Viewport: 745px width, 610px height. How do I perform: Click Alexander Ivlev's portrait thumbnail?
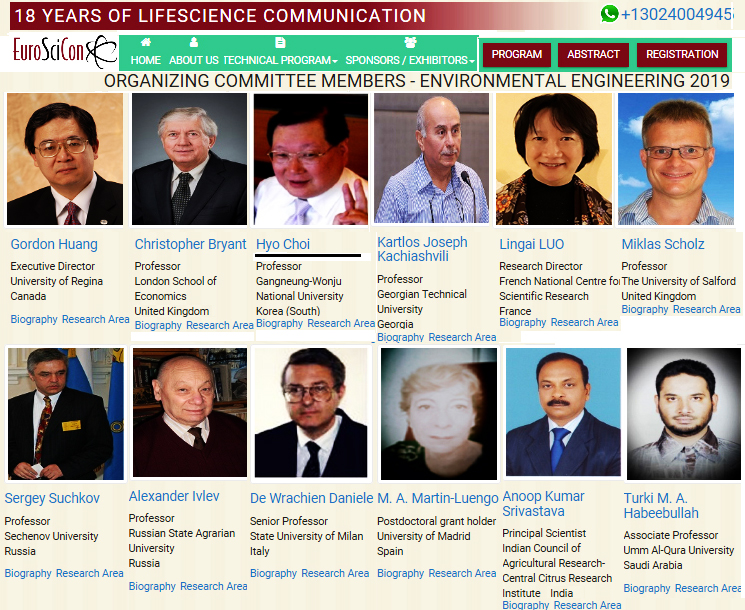click(x=190, y=412)
